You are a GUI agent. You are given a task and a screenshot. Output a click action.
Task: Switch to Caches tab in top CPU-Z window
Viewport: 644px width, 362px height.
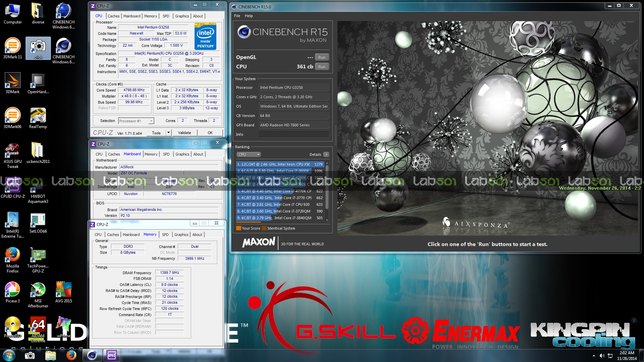click(x=113, y=16)
